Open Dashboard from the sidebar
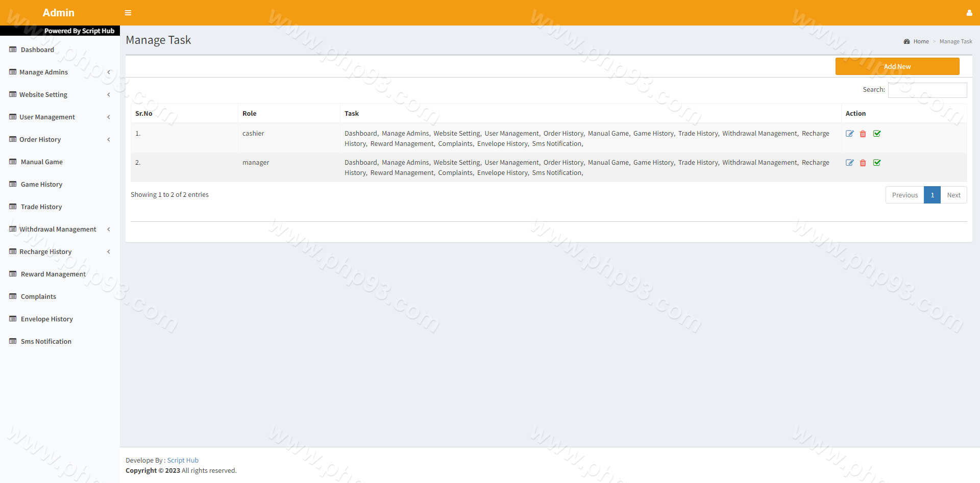980x483 pixels. (37, 50)
